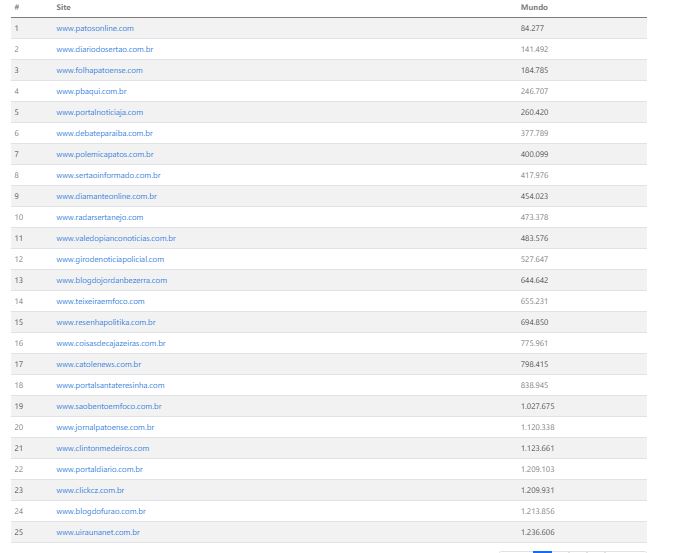Image resolution: width=696 pixels, height=553 pixels.
Task: Open www.clintonmedeiros.com link
Action: [x=103, y=448]
